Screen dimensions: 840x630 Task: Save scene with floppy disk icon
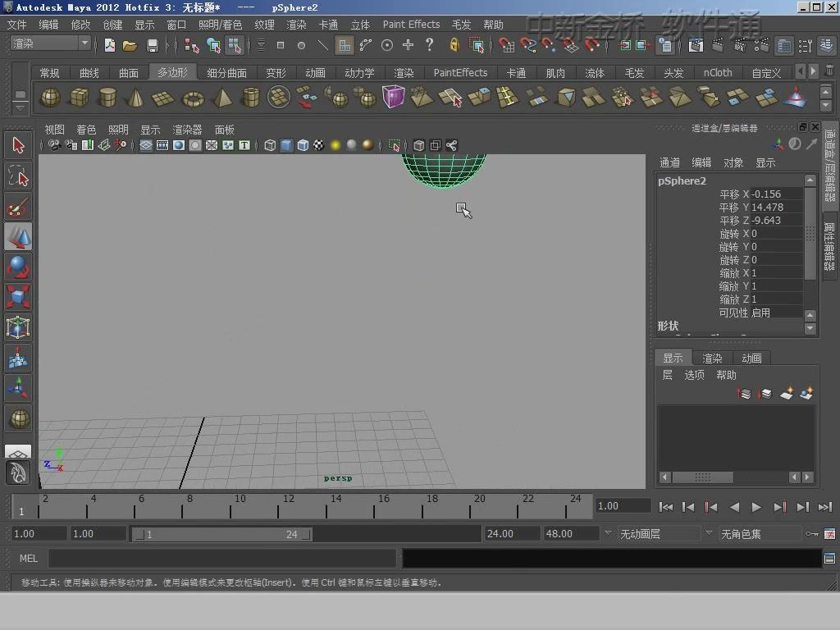[x=152, y=46]
